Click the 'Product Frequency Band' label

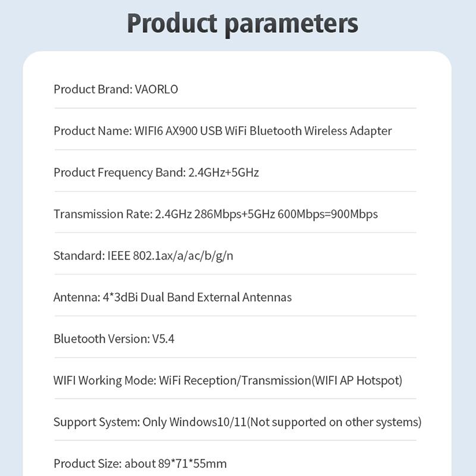[118, 173]
